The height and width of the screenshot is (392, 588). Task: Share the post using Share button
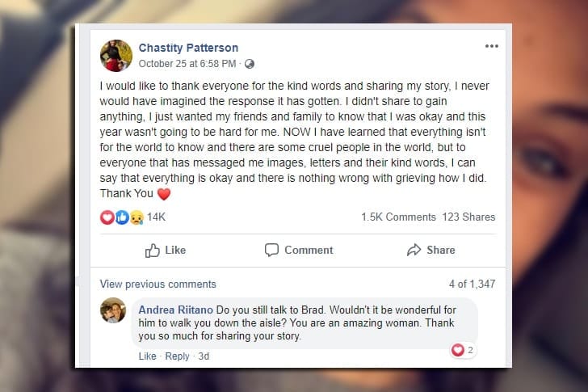click(x=431, y=251)
